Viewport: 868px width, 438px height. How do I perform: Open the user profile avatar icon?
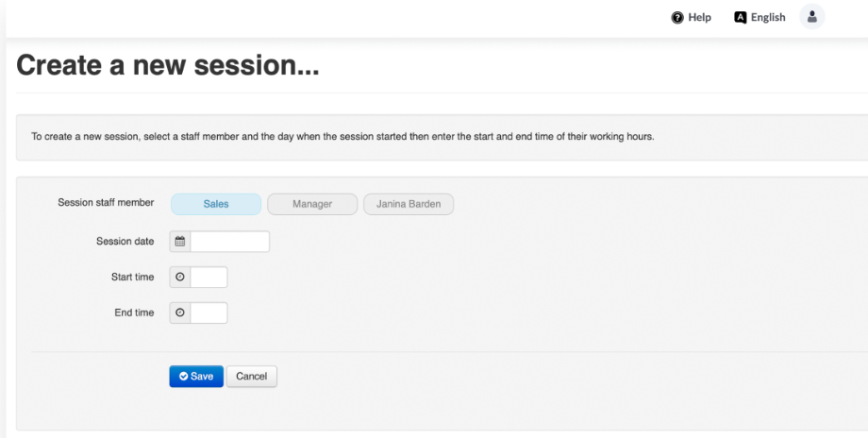(x=811, y=17)
